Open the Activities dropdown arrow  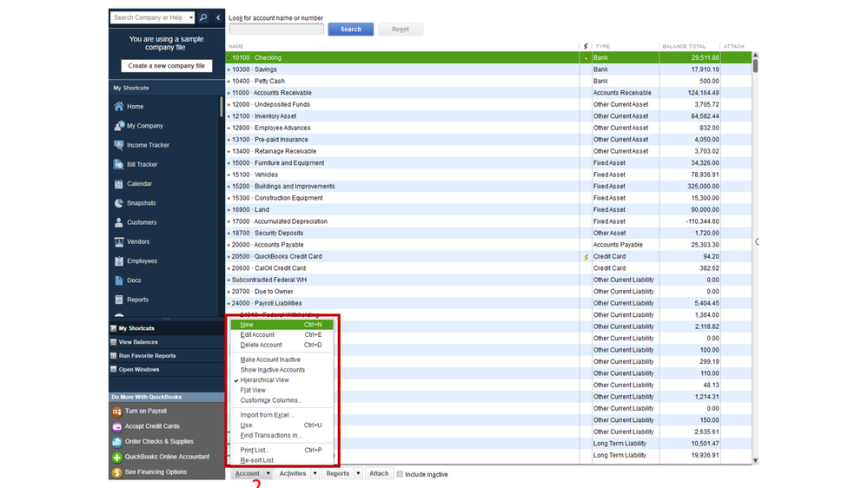(315, 473)
